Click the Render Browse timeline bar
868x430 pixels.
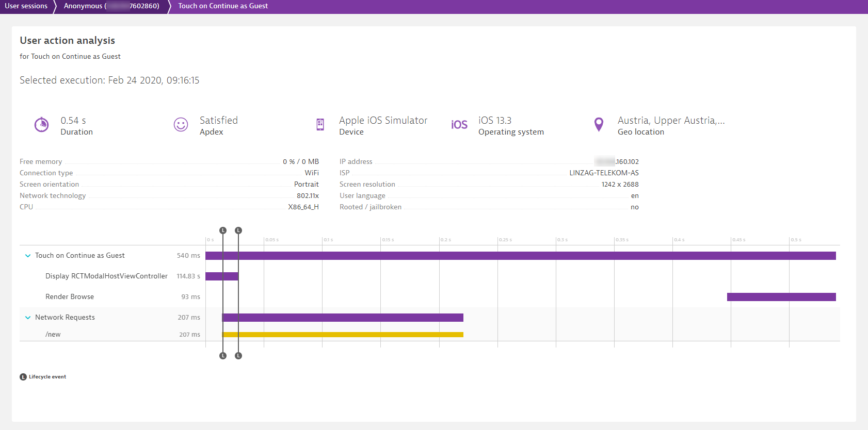click(781, 297)
